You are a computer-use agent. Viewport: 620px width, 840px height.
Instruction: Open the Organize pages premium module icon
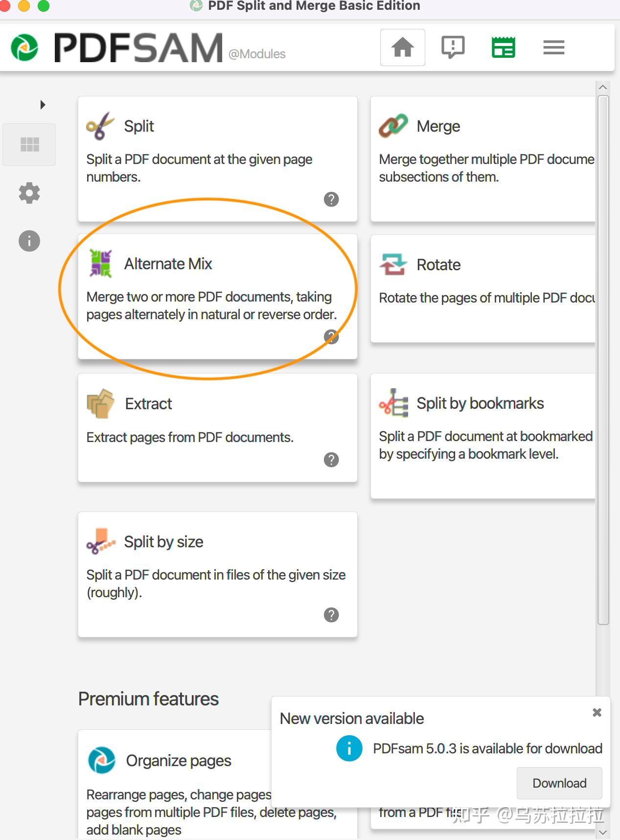coord(101,760)
